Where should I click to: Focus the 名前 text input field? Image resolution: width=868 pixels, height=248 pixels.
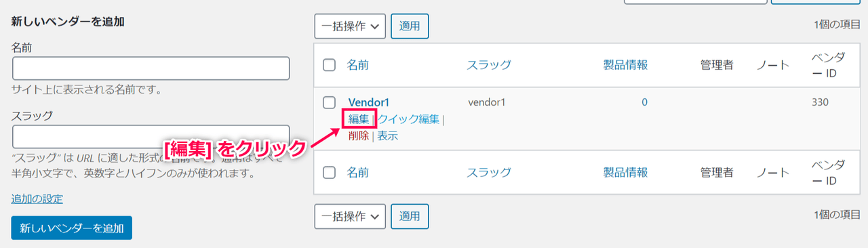(x=151, y=68)
